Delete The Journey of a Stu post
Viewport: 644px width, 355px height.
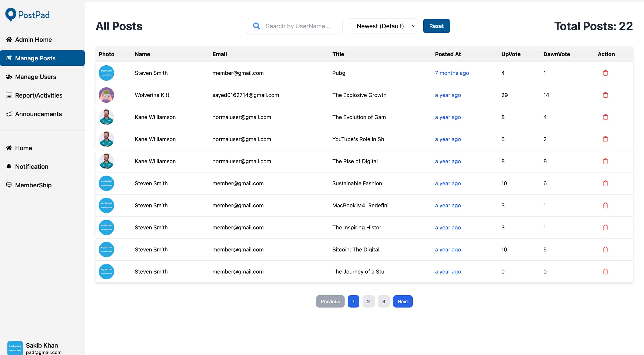pos(605,272)
